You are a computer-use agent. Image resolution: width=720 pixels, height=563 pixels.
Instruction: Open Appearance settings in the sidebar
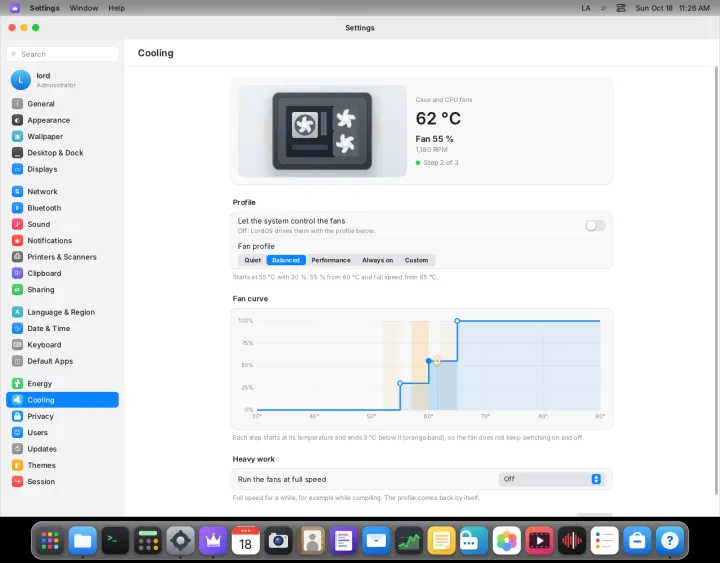(62, 120)
